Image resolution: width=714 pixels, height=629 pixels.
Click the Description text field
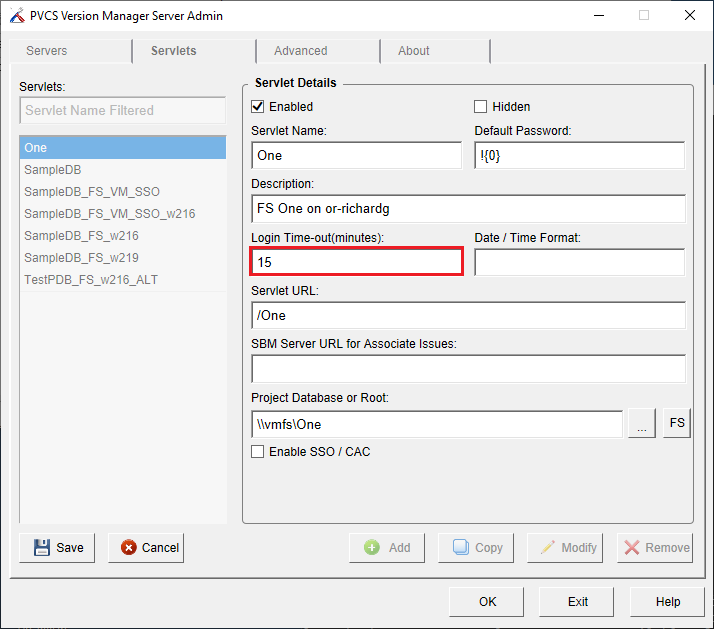click(468, 209)
